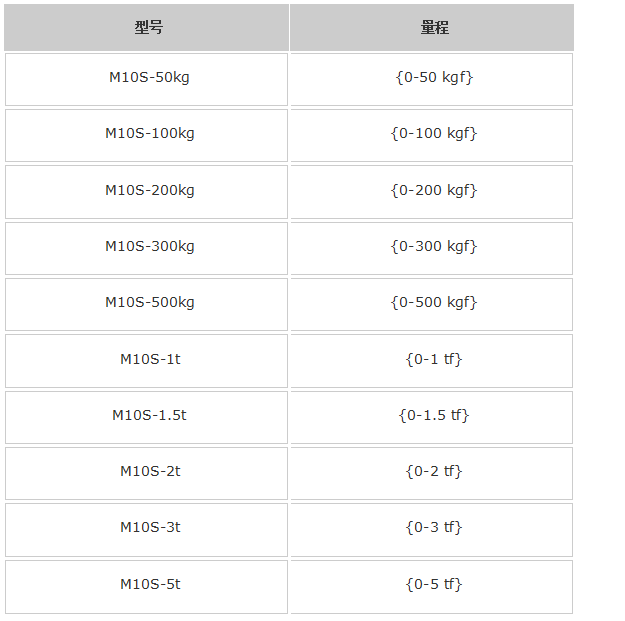Click the {0-1 tf} range cell
625x621 pixels.
(x=434, y=359)
